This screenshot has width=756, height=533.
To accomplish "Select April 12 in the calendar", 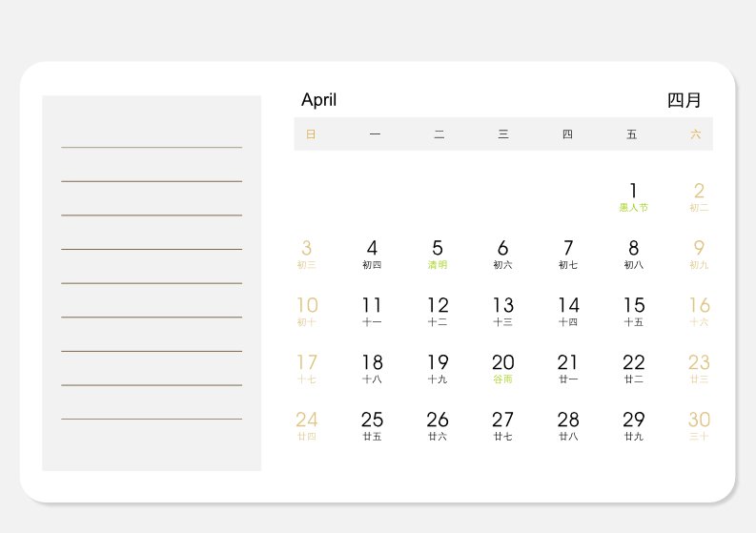I will (x=438, y=312).
